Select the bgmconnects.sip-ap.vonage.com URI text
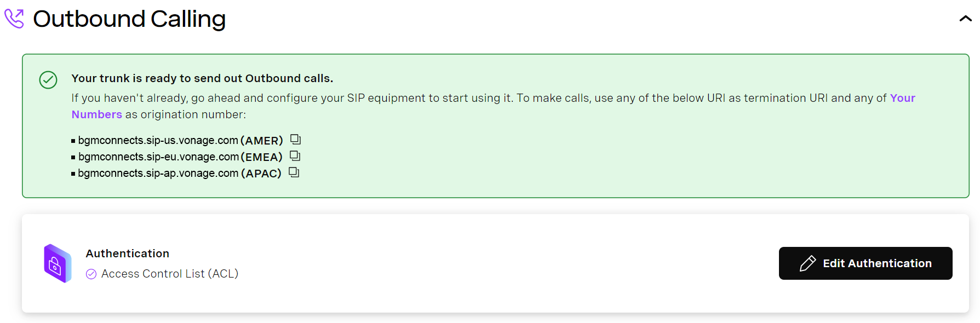The width and height of the screenshot is (980, 323). coord(158,174)
